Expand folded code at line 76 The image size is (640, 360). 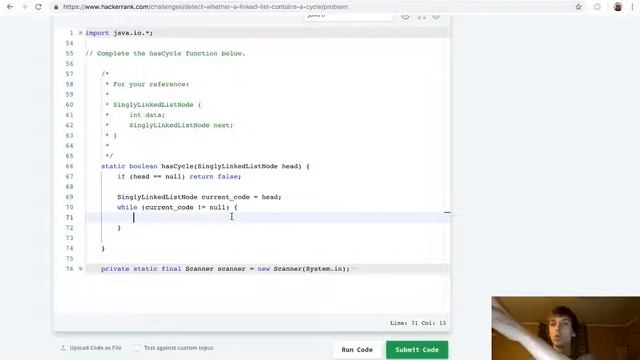(80, 269)
